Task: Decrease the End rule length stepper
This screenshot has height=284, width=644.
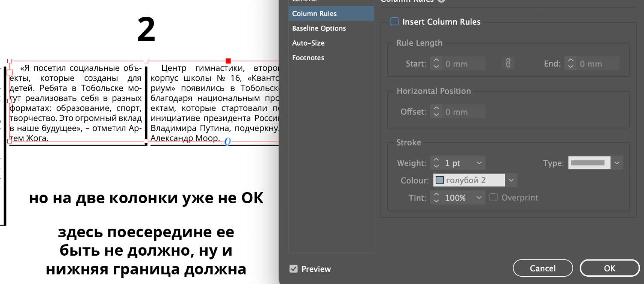Action: [x=571, y=67]
